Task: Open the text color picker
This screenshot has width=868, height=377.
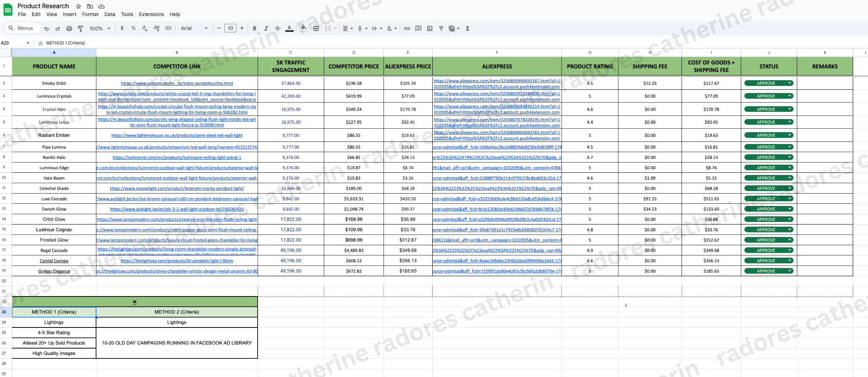Action: point(289,28)
